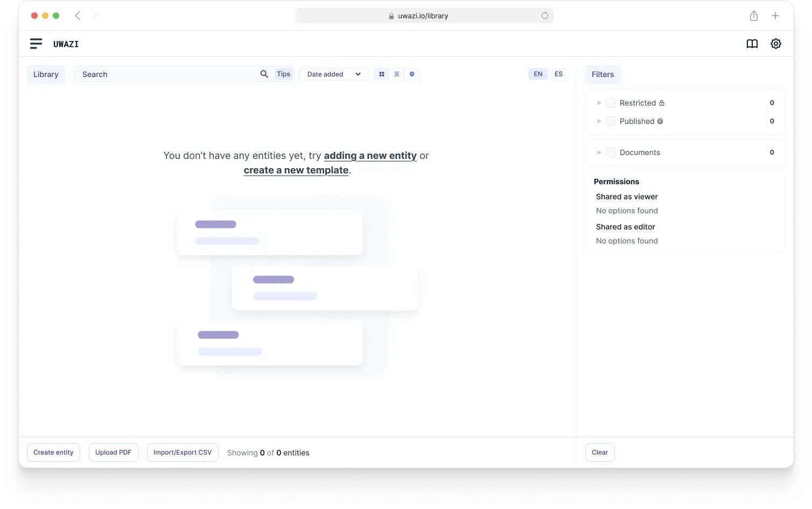
Task: Open the Date added sorting dropdown
Action: click(x=334, y=74)
